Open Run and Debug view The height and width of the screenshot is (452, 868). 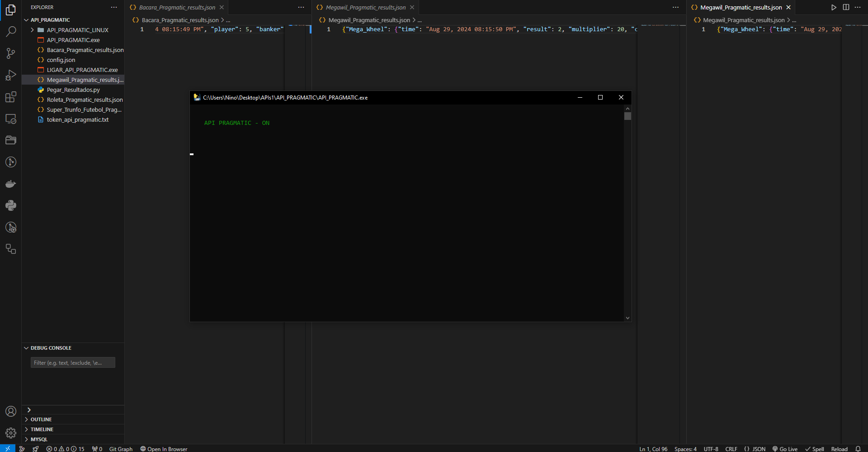coord(11,75)
